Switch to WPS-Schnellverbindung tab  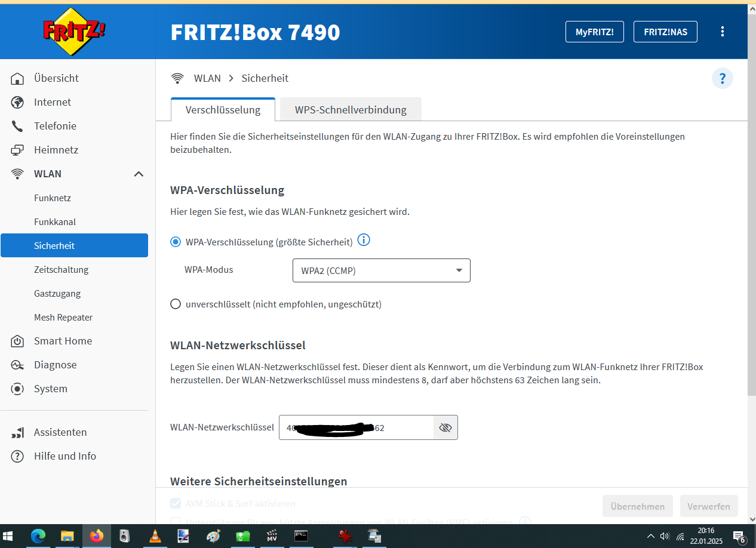(351, 110)
